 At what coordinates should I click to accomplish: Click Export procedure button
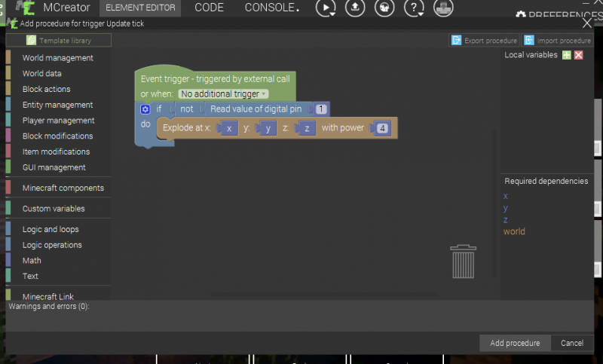point(484,41)
